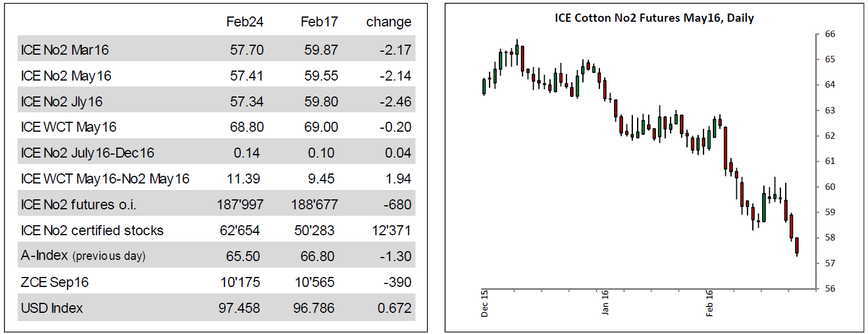The width and height of the screenshot is (868, 334).
Task: Select the 'ICE No2 certified stocks' label
Action: [92, 231]
